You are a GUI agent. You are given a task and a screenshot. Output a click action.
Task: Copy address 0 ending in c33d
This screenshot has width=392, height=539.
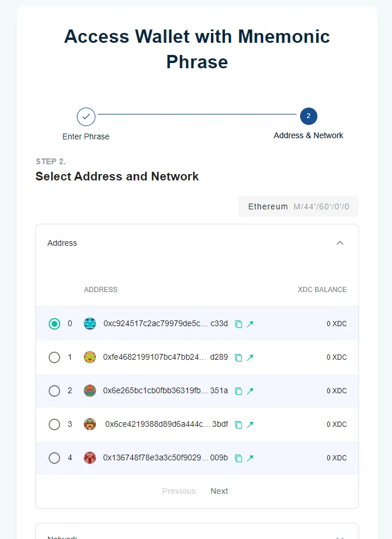coord(238,324)
